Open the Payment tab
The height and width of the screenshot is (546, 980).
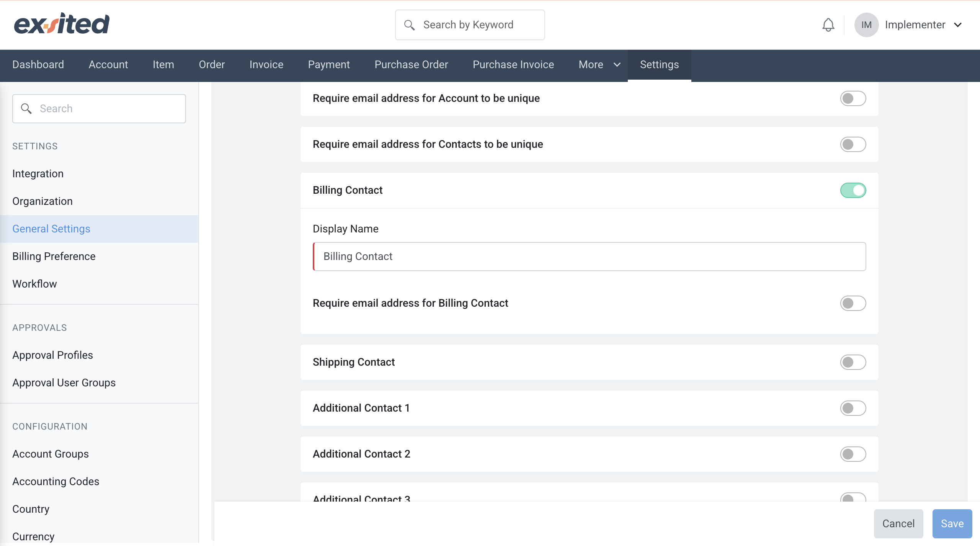coord(329,65)
